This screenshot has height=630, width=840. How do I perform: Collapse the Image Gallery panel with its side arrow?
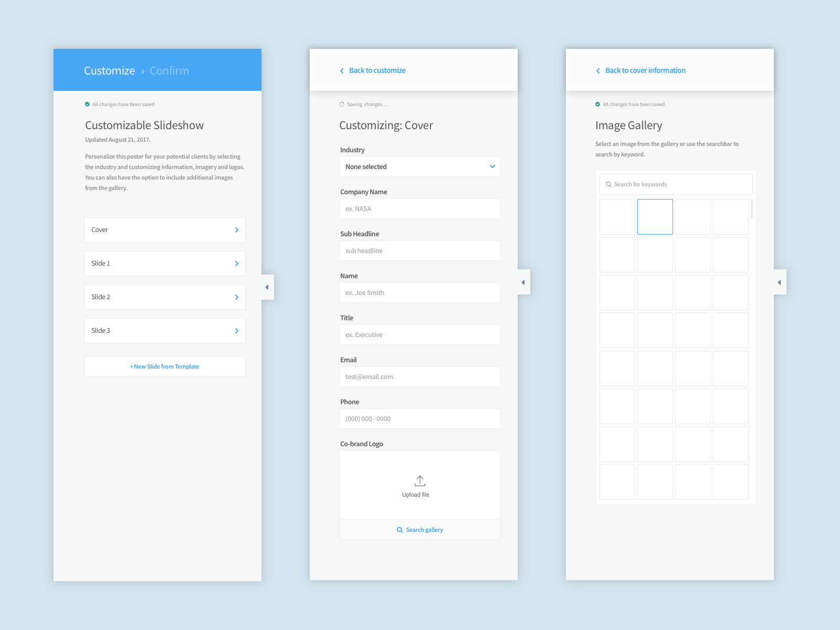tap(780, 282)
